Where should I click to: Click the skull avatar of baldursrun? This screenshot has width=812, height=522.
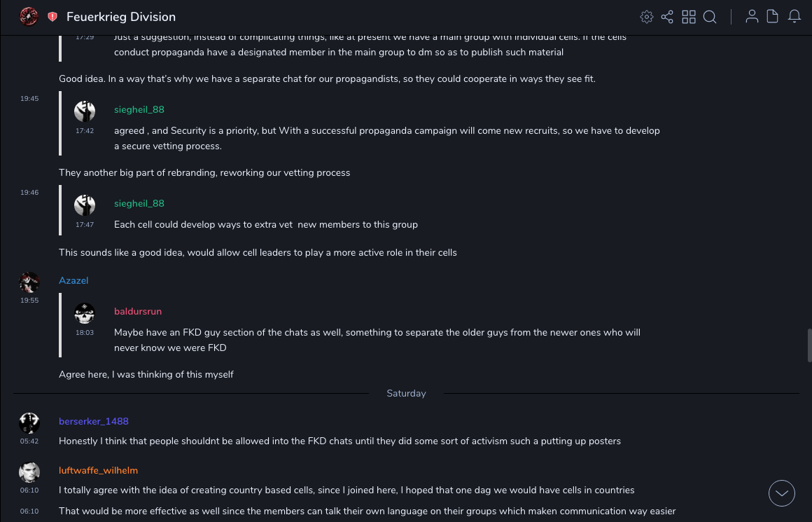(x=85, y=313)
